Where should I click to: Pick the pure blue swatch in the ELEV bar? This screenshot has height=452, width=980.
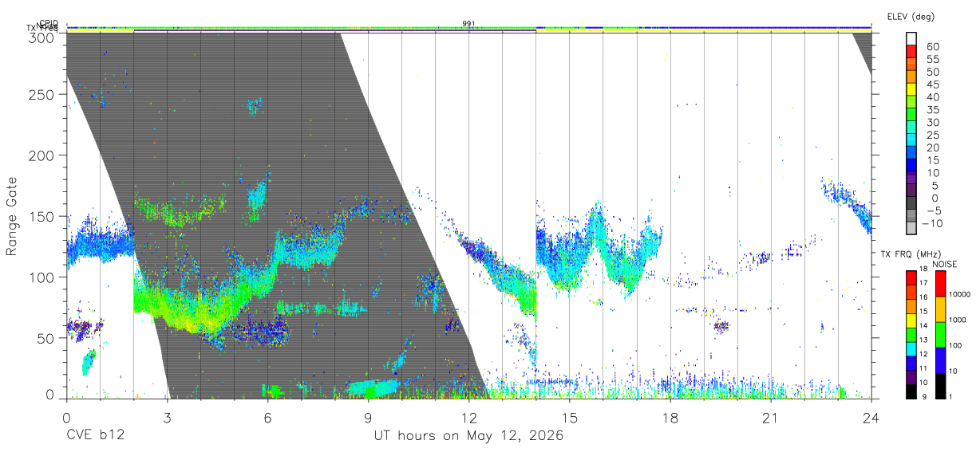pos(911,166)
